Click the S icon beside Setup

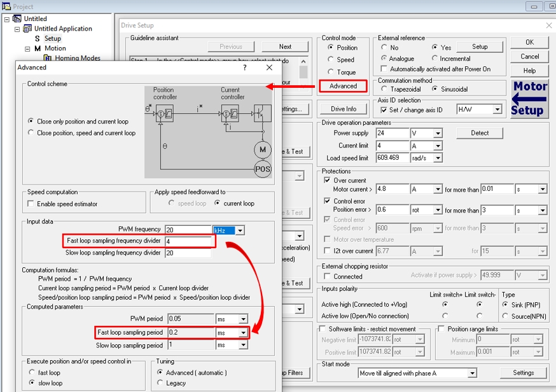(x=38, y=38)
